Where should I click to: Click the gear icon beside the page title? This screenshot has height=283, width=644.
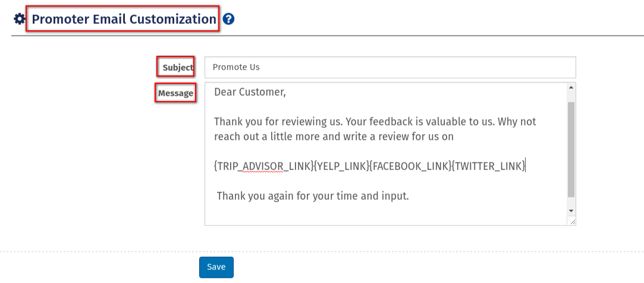(19, 20)
